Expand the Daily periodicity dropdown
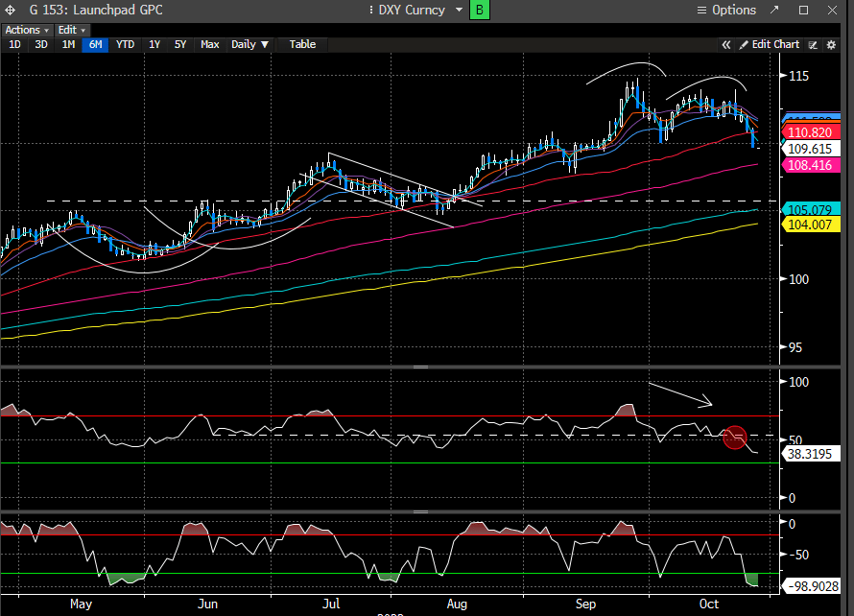Image resolution: width=854 pixels, height=616 pixels. coord(250,44)
